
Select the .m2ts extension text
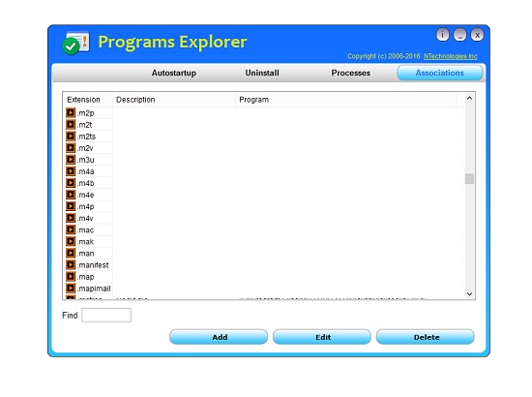[86, 137]
